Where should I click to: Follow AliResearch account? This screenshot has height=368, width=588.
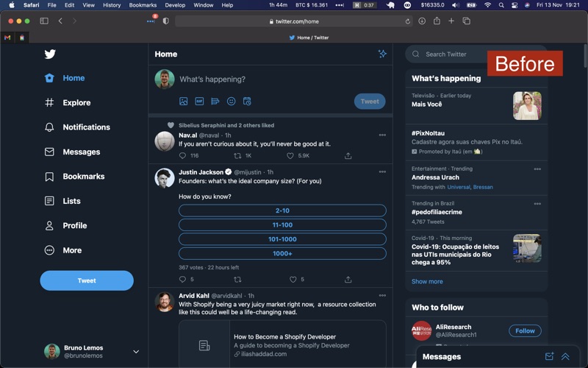(x=525, y=330)
